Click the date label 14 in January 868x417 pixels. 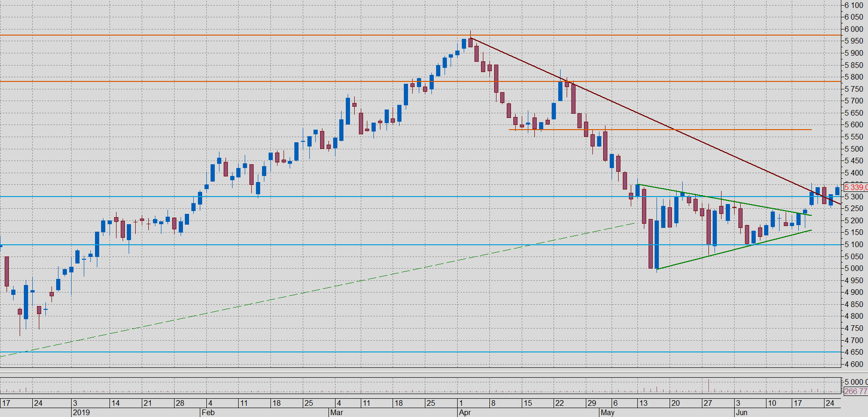(115, 403)
